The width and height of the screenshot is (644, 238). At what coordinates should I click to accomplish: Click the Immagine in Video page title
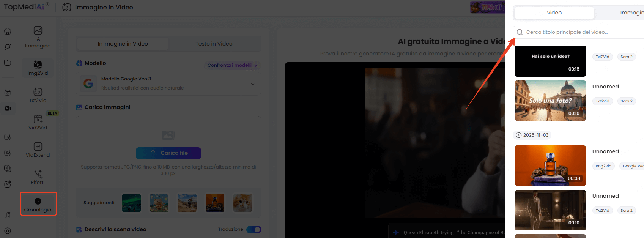coord(104,7)
